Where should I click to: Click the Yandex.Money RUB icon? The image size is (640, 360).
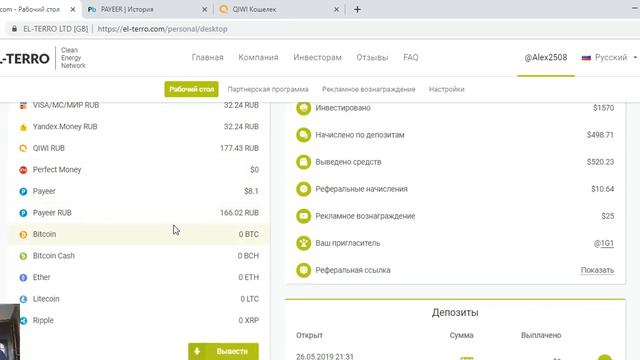(23, 127)
